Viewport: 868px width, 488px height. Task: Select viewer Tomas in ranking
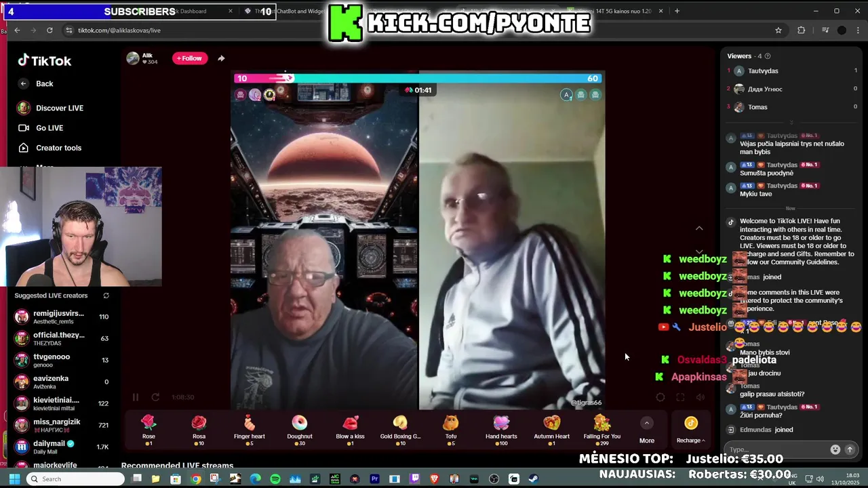[792, 107]
